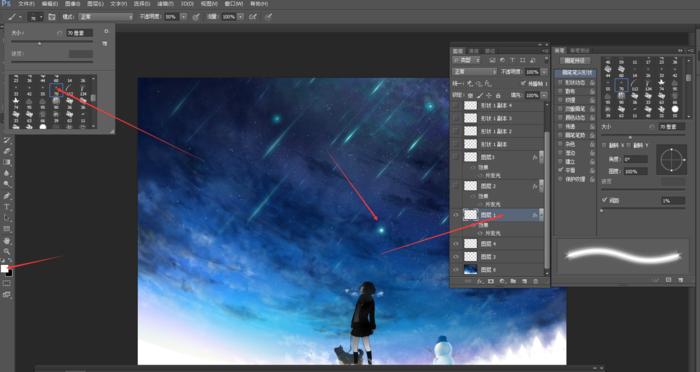The height and width of the screenshot is (372, 700).
Task: Click the screen mode icon at toolbox bottom
Action: pos(7,295)
